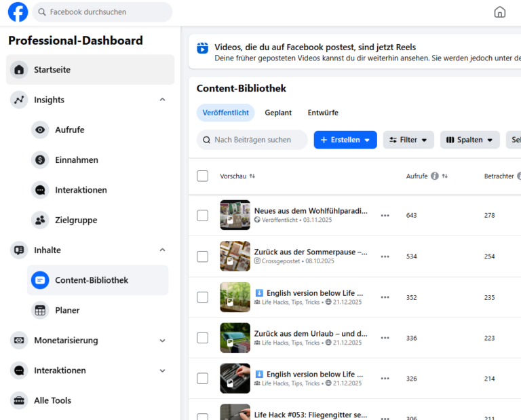Click the Betrachter column header
This screenshot has width=521, height=420.
coord(499,176)
